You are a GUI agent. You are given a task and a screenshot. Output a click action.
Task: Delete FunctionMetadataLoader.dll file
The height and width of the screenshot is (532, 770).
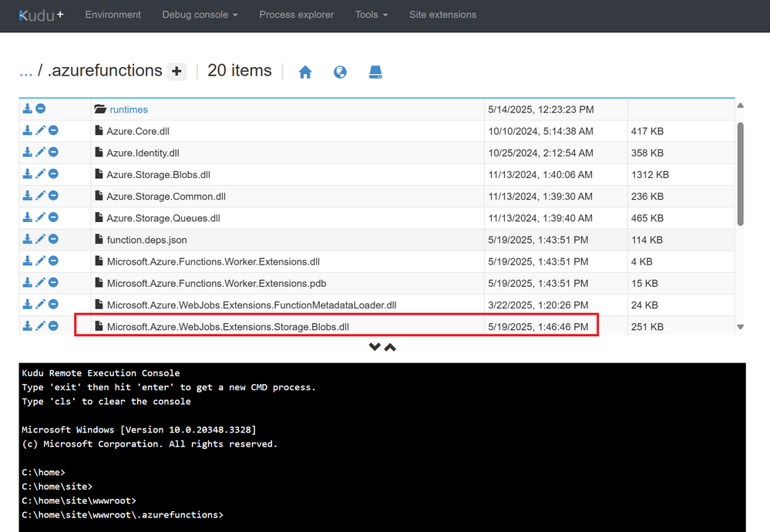[53, 304]
